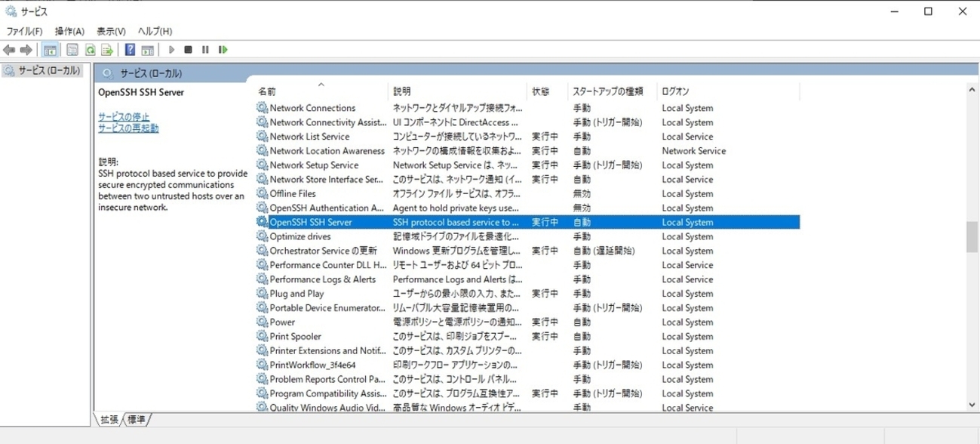This screenshot has width=980, height=444.
Task: Sort list by 名前 column header
Action: pos(267,91)
